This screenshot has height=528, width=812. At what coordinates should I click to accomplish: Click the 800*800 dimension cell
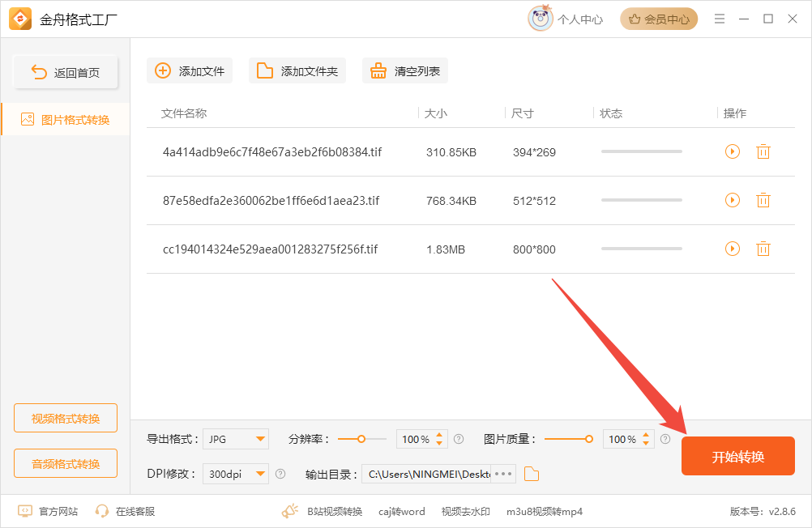pyautogui.click(x=534, y=249)
